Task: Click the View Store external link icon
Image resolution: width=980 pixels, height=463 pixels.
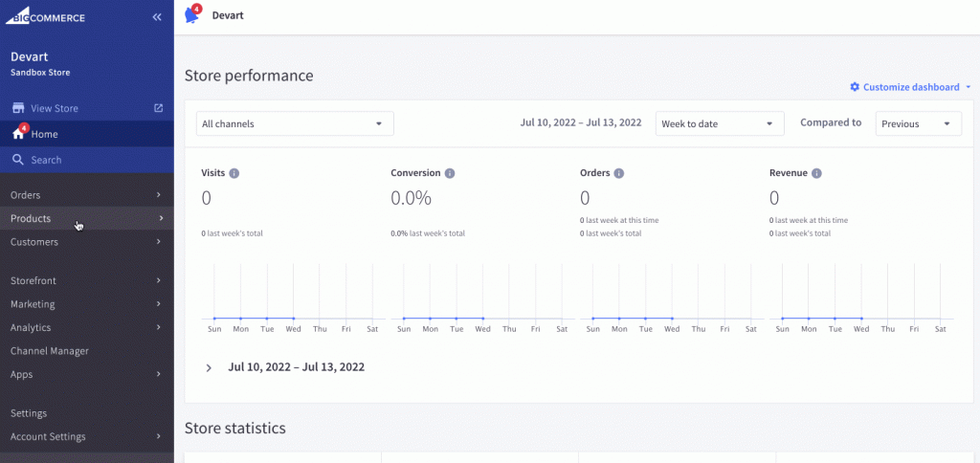Action: 159,108
